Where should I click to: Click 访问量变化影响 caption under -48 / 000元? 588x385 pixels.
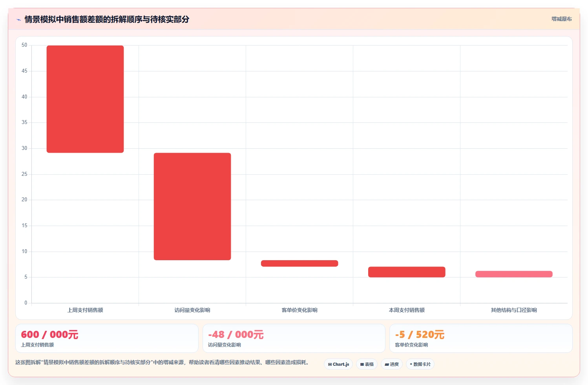pyautogui.click(x=225, y=345)
